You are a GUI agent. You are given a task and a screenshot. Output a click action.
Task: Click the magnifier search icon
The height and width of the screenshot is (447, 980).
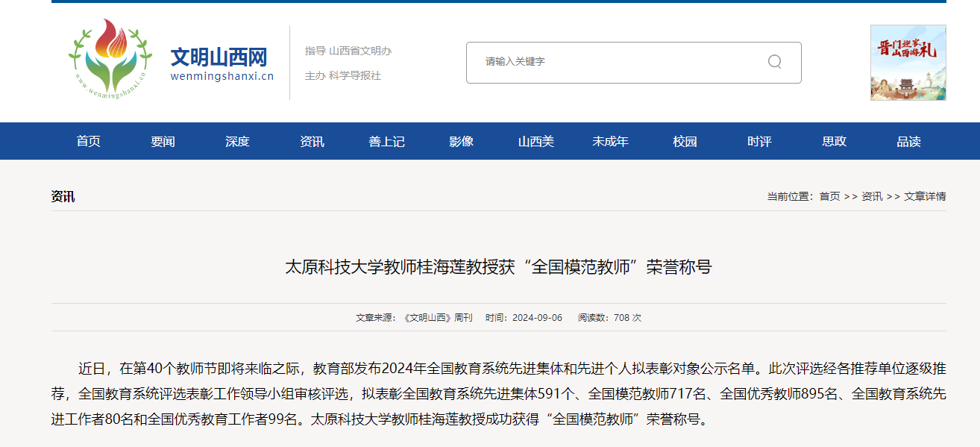pos(774,61)
